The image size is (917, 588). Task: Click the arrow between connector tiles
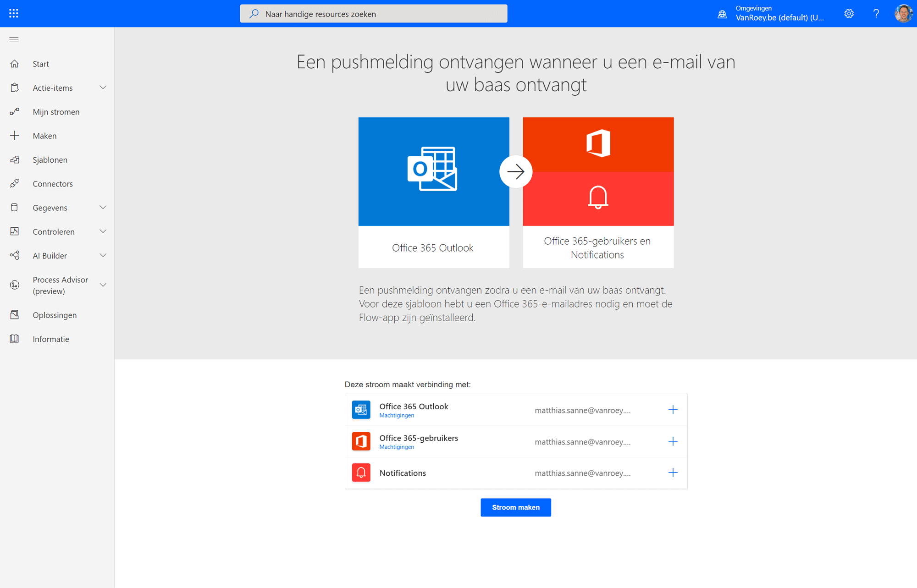[x=516, y=171]
